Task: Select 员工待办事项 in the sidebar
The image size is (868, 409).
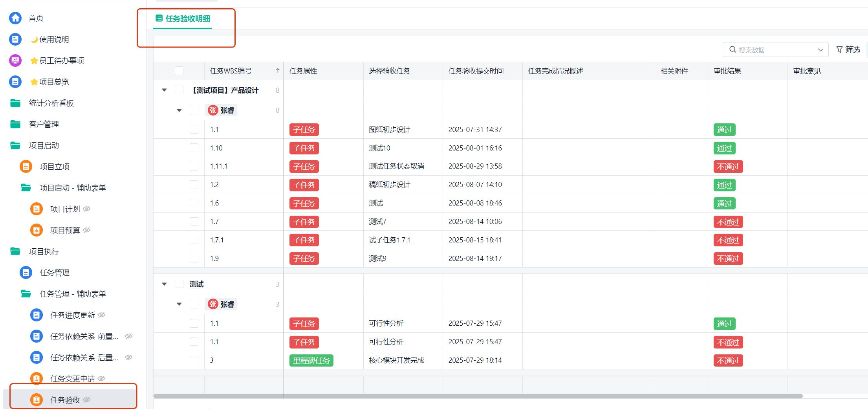Action: click(x=61, y=61)
